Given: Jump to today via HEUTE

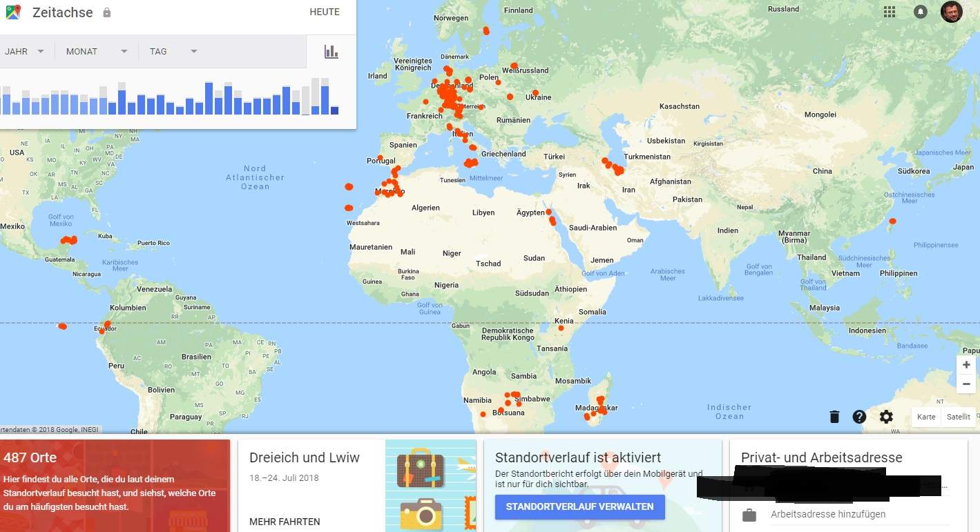Looking at the screenshot, I should pyautogui.click(x=325, y=12).
